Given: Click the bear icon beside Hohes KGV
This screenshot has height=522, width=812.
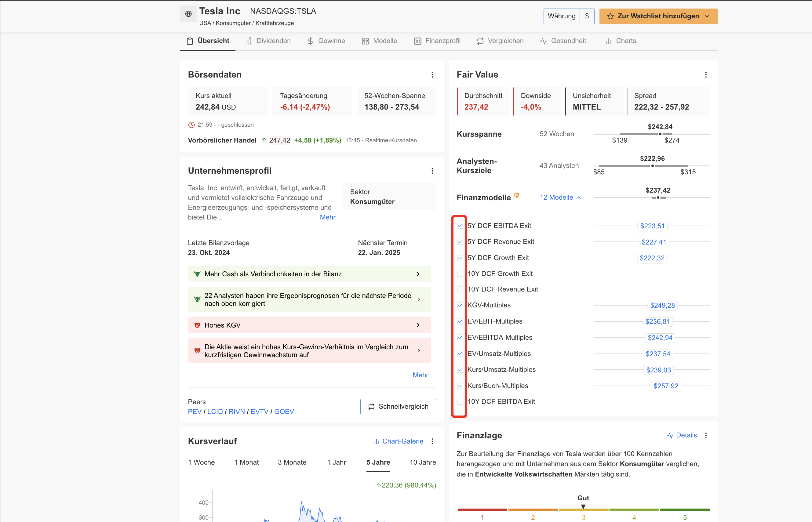Looking at the screenshot, I should click(197, 325).
